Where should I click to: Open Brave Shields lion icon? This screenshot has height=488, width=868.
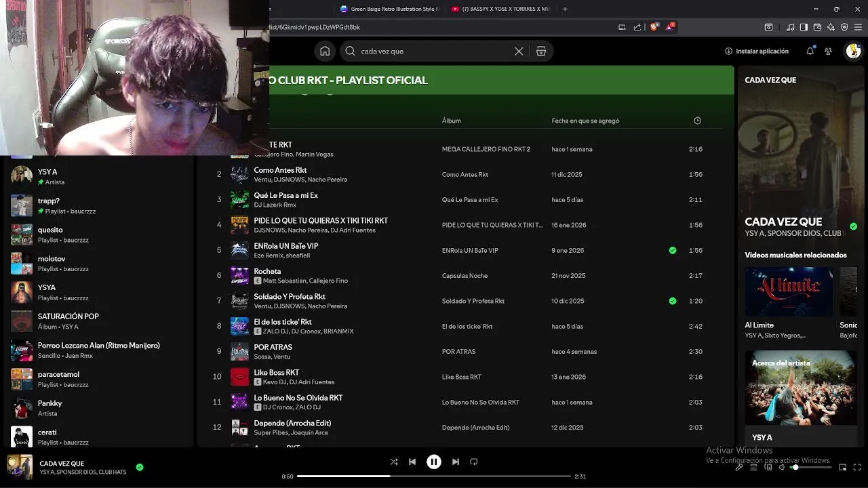(x=654, y=27)
